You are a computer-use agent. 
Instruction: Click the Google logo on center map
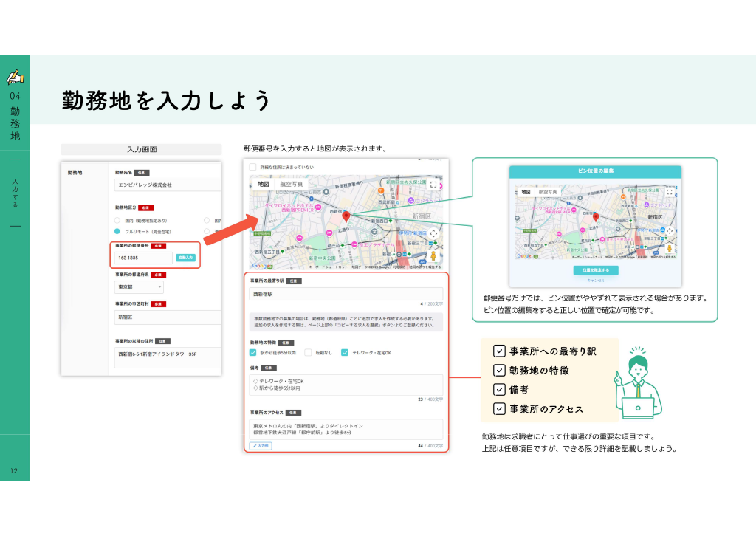[x=262, y=266]
